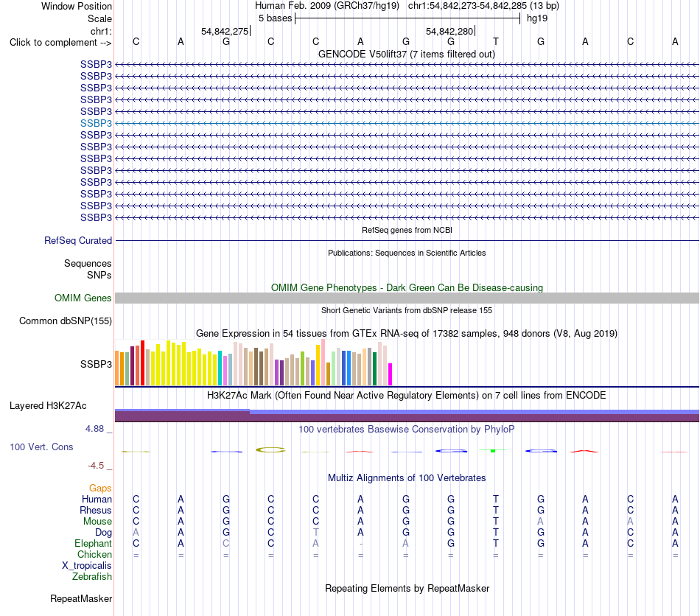Click the highlighted light-blue SSBP3 transcript label
The image size is (700, 616).
click(96, 123)
